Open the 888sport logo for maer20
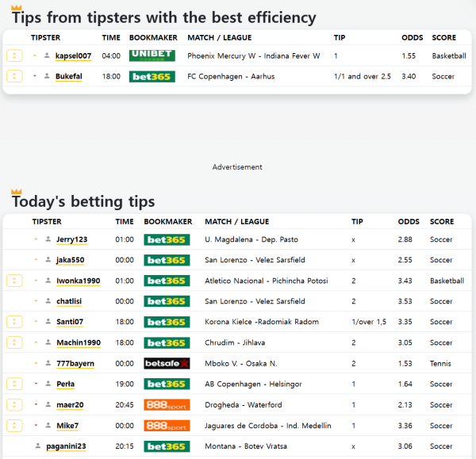The image size is (476, 459). 167,405
